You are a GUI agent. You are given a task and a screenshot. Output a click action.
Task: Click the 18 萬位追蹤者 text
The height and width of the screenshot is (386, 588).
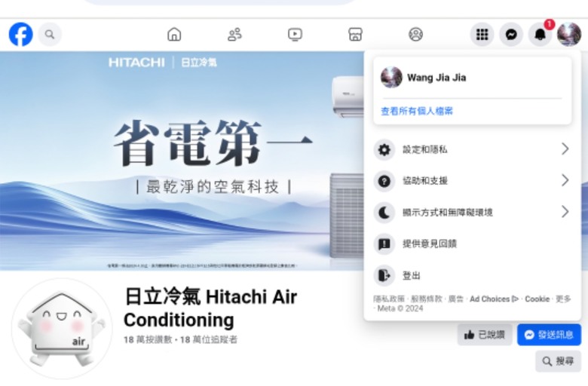tap(209, 339)
